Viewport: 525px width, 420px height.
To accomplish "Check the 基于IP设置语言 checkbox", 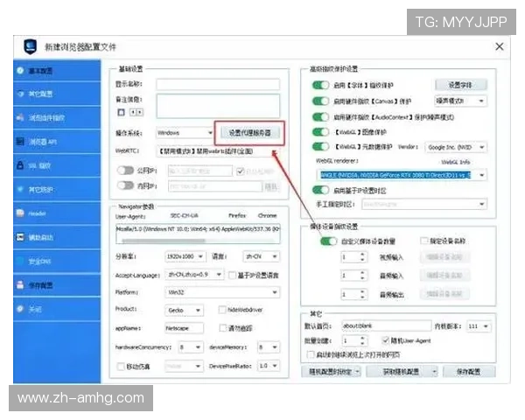I will point(232,276).
